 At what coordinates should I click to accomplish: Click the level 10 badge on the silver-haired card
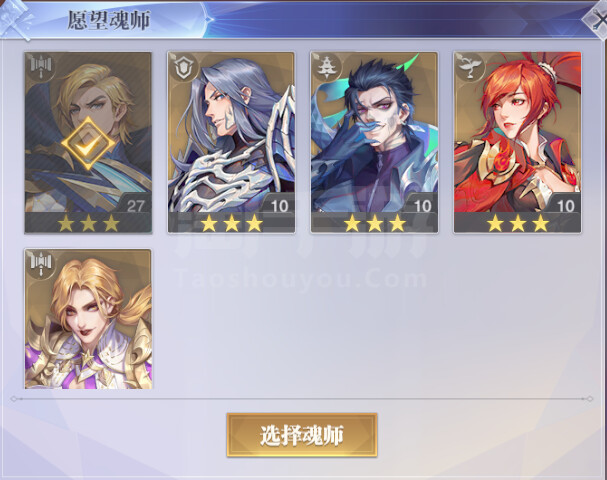point(279,206)
